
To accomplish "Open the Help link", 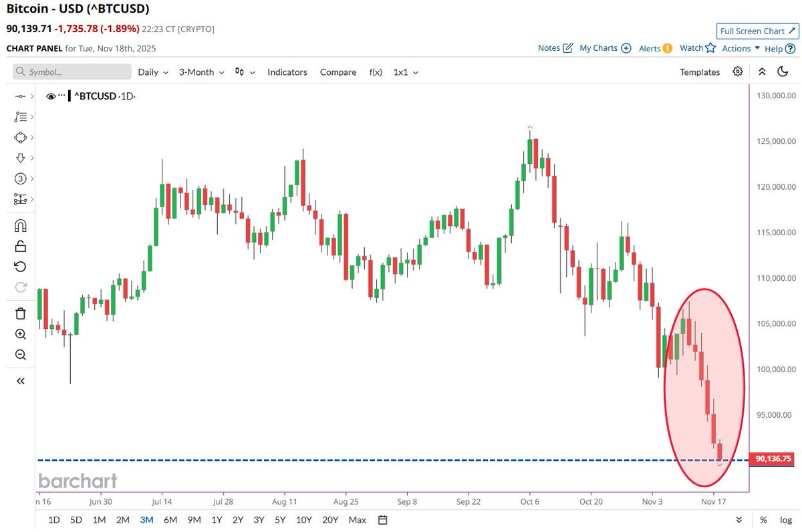I will tap(780, 49).
